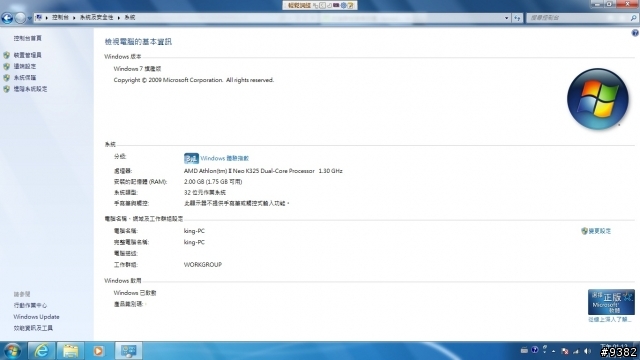Click the king-PC value beside 完整電腦名稱

tap(194, 242)
